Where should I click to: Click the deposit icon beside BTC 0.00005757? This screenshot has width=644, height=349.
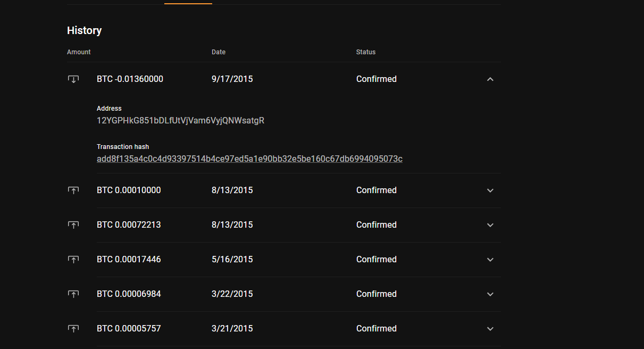[x=73, y=329]
